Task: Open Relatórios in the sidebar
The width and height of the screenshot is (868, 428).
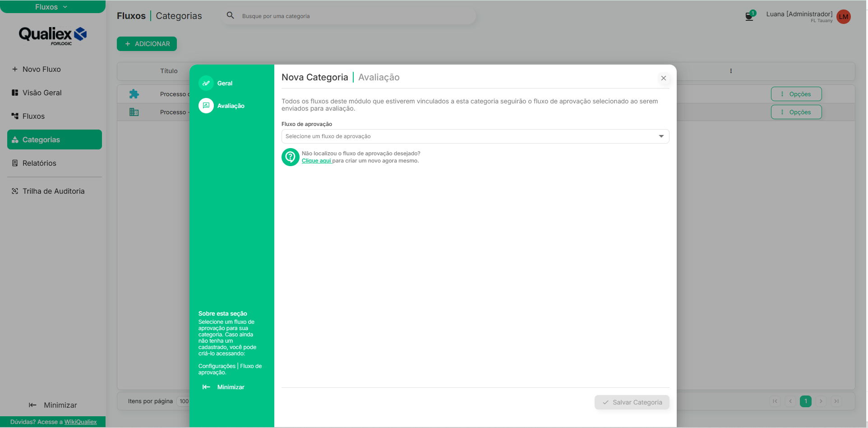Action: click(39, 163)
